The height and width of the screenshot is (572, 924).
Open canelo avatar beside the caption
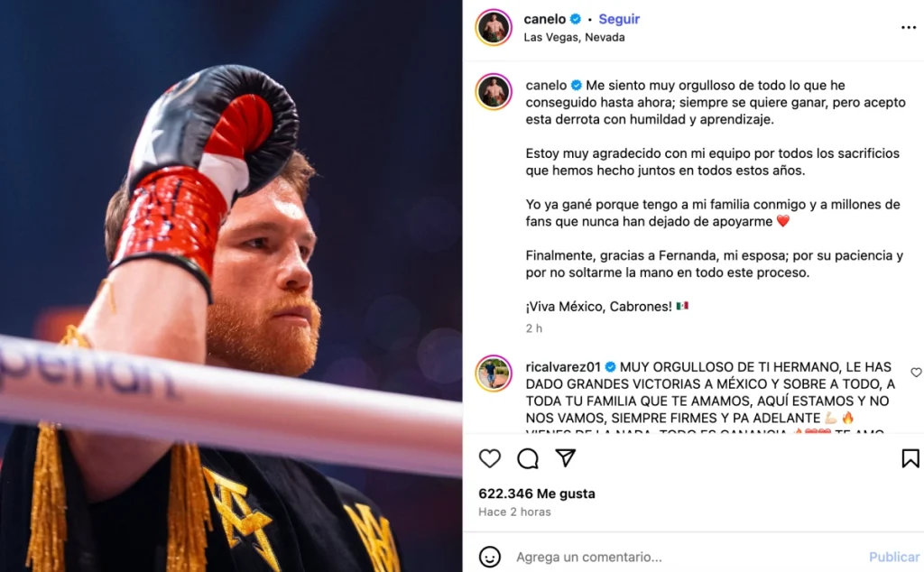coord(494,92)
